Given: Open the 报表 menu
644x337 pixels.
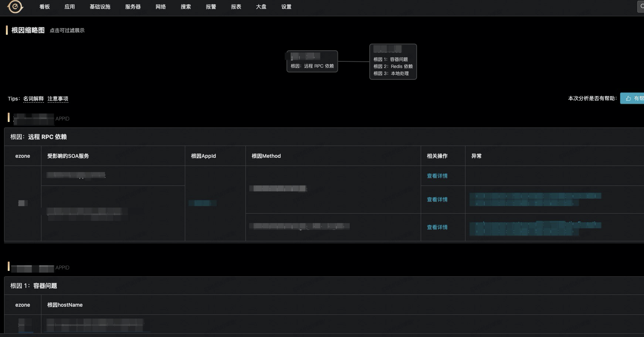Looking at the screenshot, I should pos(236,7).
